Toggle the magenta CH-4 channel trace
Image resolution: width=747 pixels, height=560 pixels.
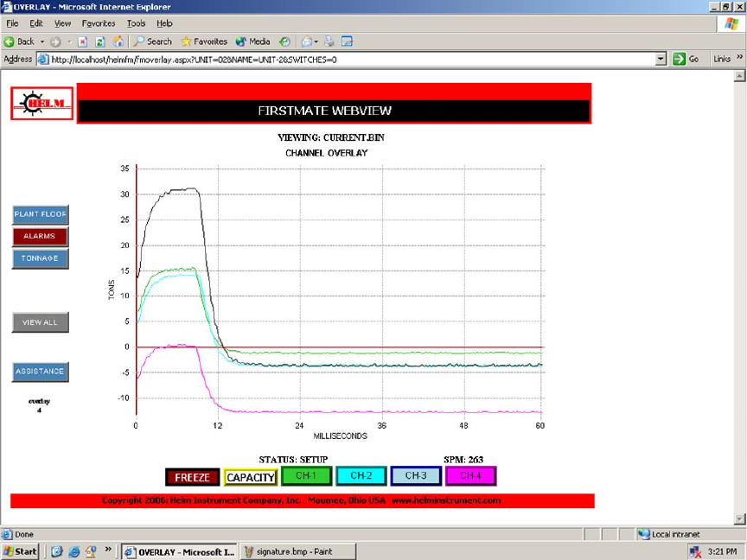[x=470, y=475]
